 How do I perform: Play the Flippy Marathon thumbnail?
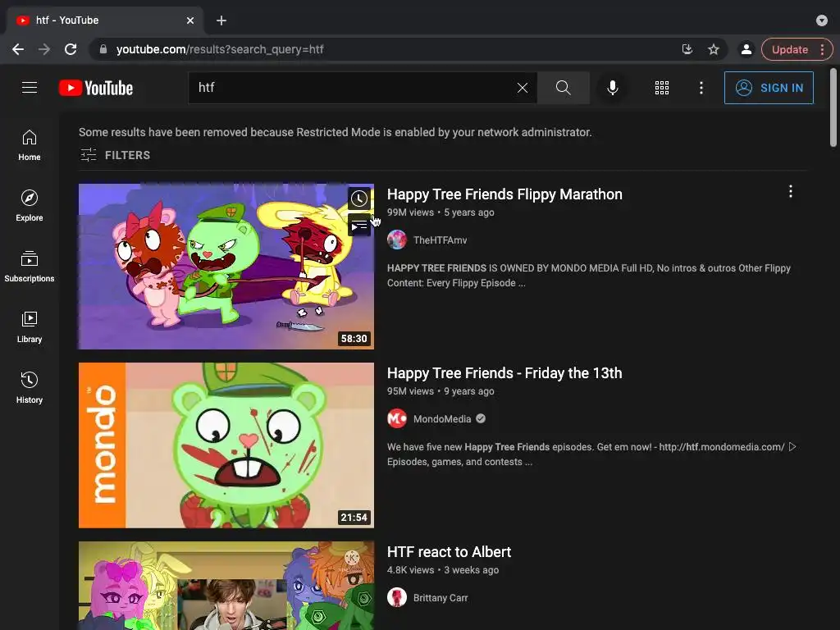226,267
